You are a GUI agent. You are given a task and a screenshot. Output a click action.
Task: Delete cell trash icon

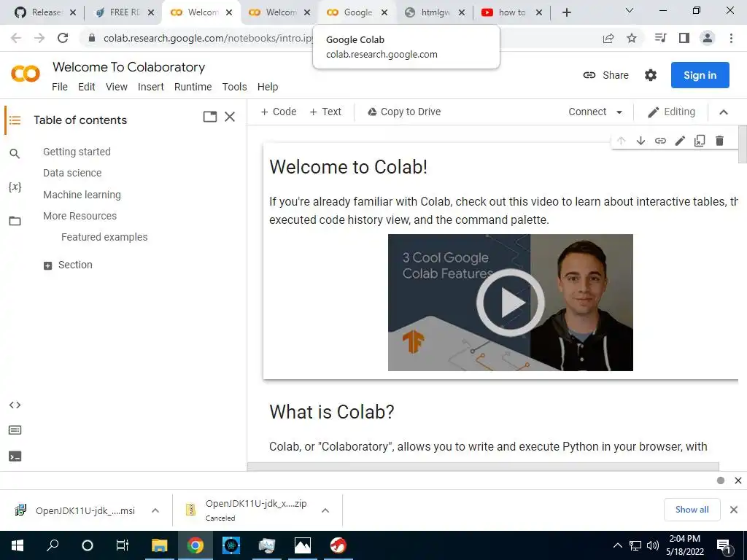click(x=719, y=141)
